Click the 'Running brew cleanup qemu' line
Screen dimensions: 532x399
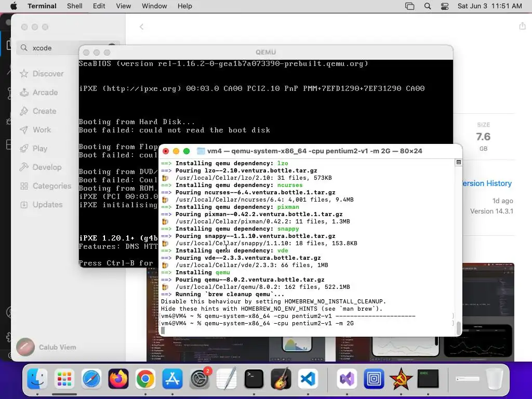click(222, 294)
